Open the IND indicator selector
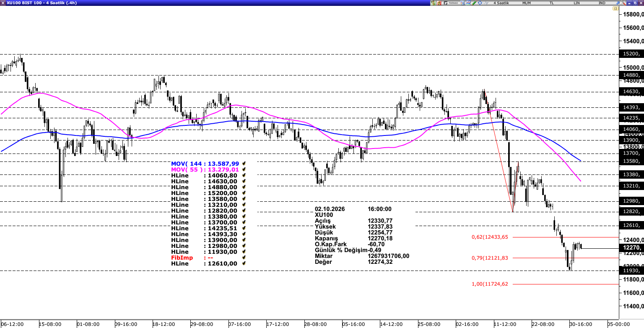 (x=602, y=3)
